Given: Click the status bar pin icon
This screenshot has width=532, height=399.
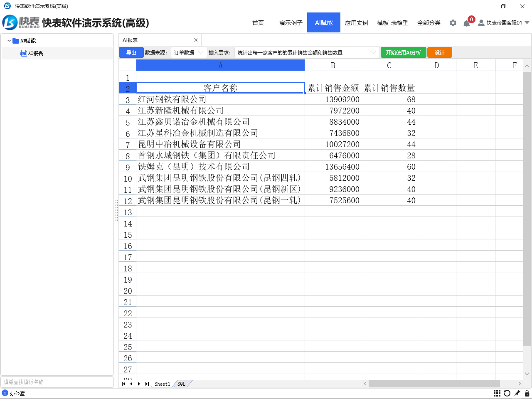Looking at the screenshot, I should coord(517,393).
